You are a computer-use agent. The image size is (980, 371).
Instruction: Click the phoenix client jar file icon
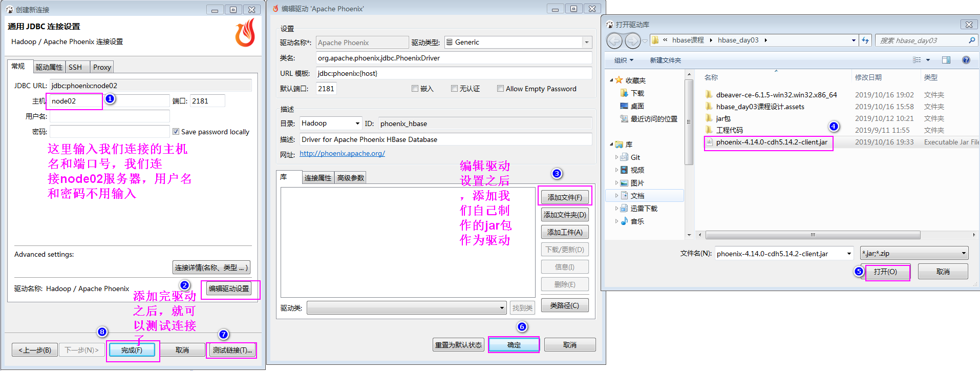[x=709, y=142]
